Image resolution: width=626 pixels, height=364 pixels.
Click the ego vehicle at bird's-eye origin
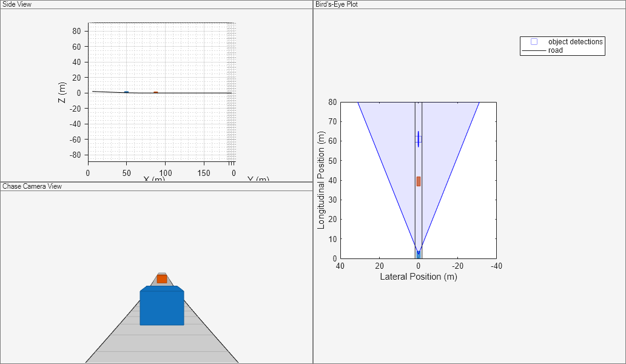coord(419,255)
